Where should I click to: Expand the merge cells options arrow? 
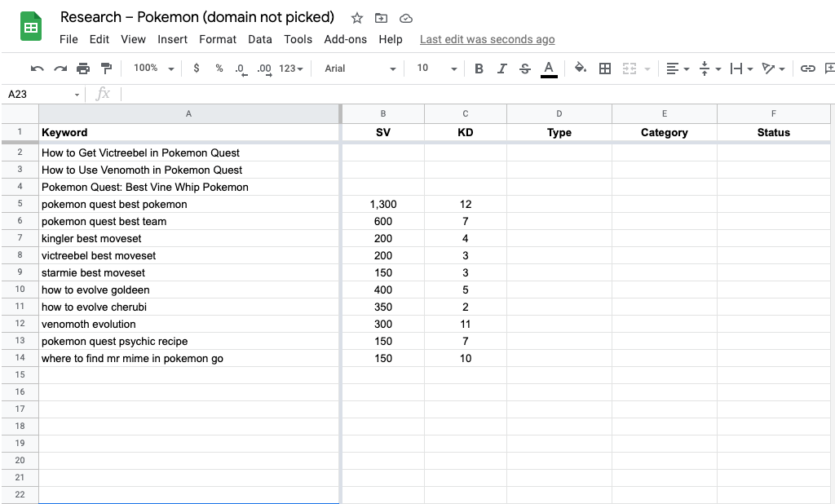click(x=647, y=69)
